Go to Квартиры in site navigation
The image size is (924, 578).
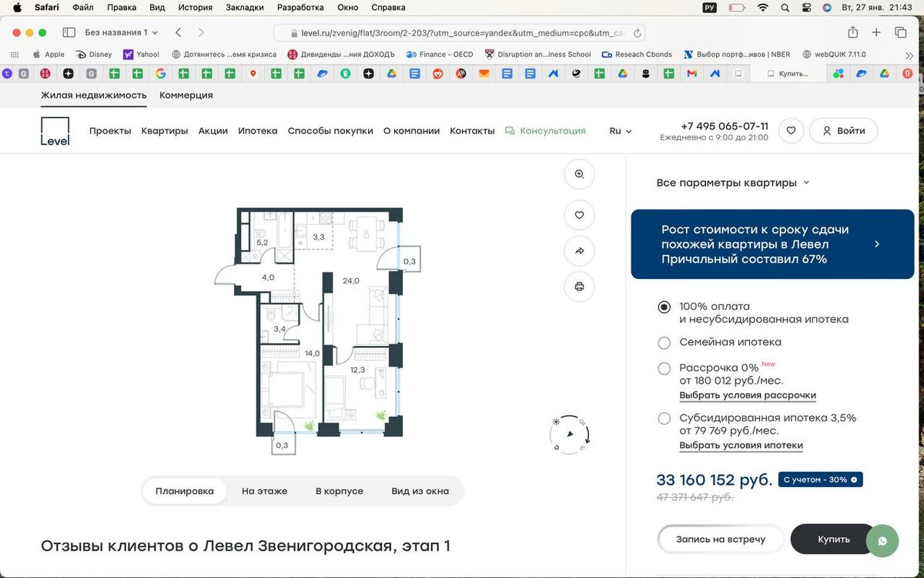165,131
